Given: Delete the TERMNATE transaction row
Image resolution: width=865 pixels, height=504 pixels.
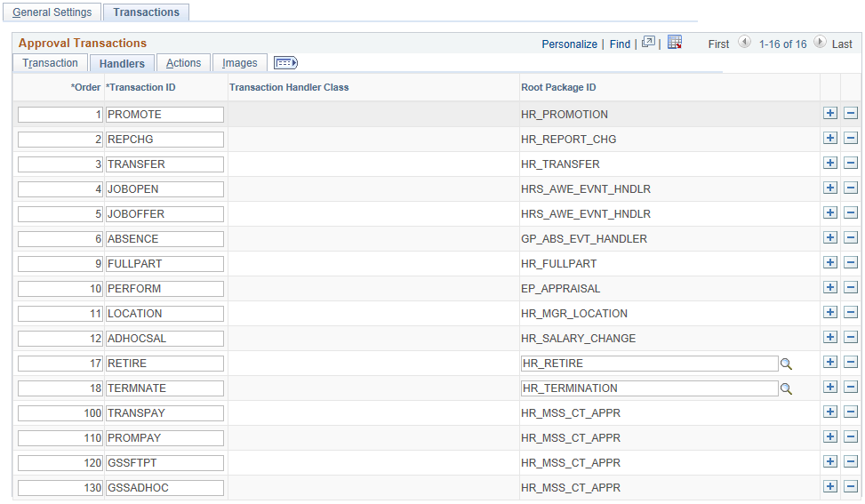Looking at the screenshot, I should tap(851, 387).
